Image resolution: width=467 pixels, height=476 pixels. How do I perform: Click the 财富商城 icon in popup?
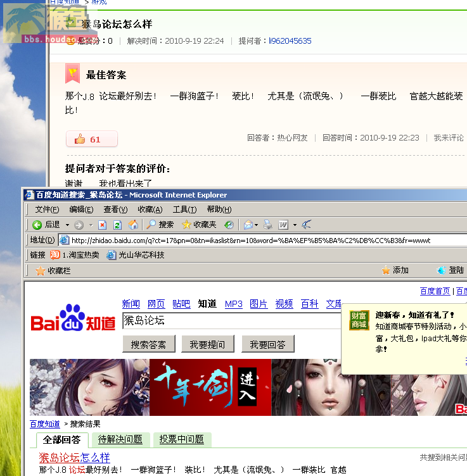(x=359, y=320)
